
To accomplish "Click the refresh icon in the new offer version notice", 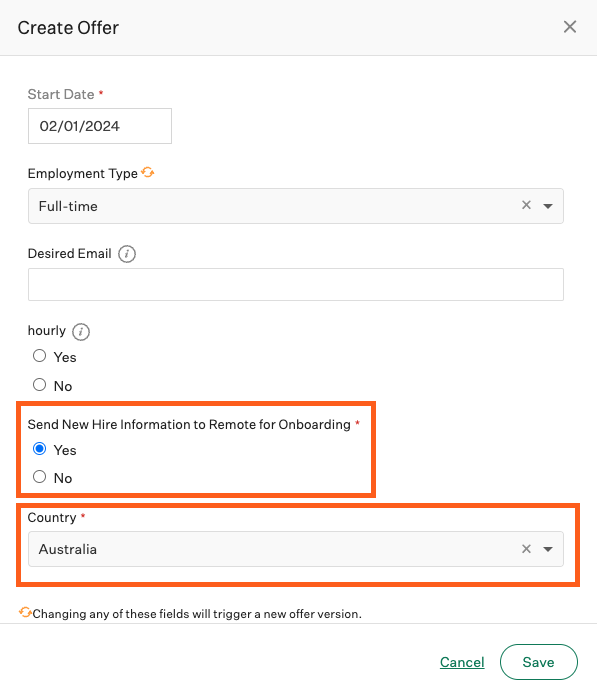I will 25,613.
